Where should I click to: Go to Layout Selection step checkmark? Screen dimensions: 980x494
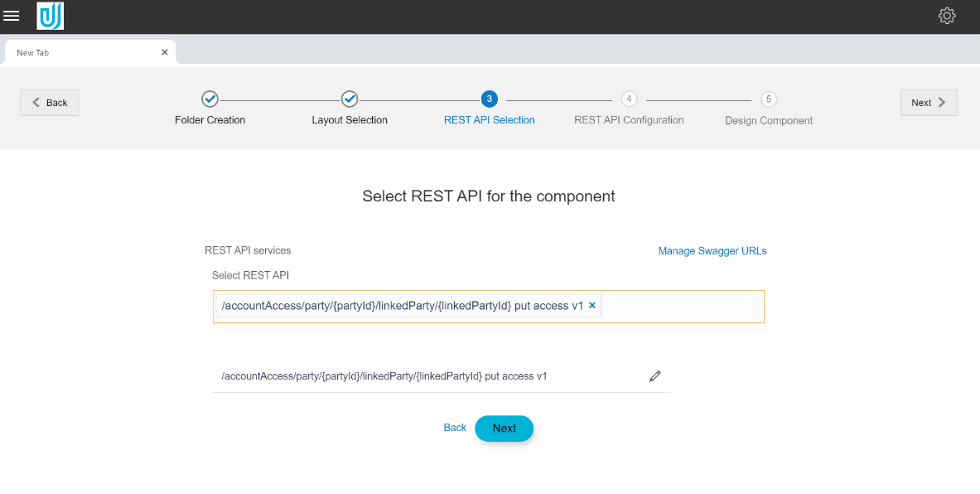tap(350, 99)
